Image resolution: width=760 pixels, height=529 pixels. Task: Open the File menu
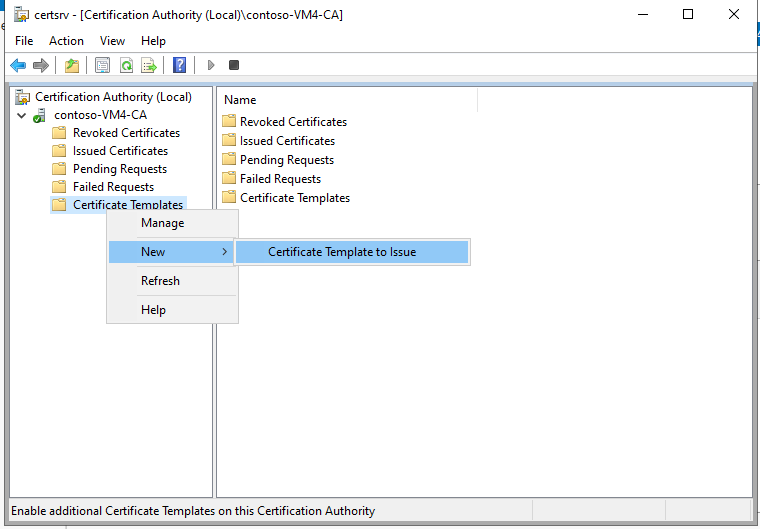click(24, 41)
